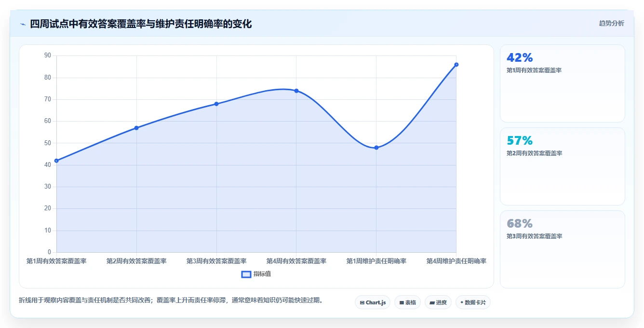Viewport: 644px width, 328px height.
Task: Open the 68% stat card
Action: 563,249
